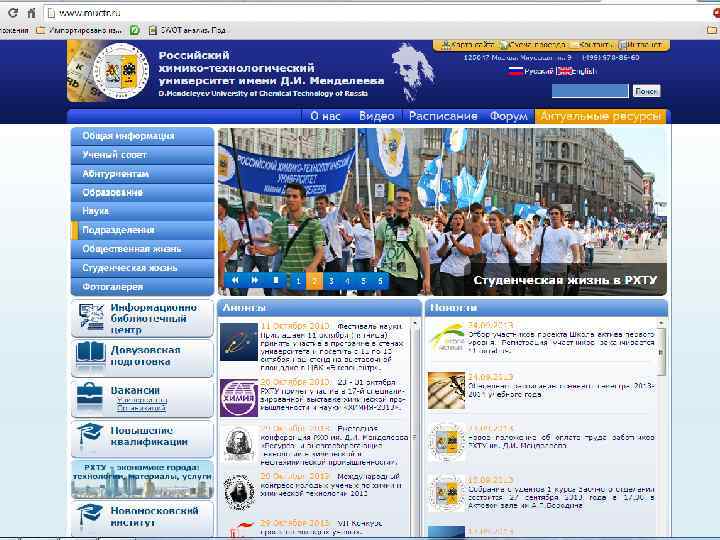
Task: Jump to slide 1 in slideshow
Action: 298,281
